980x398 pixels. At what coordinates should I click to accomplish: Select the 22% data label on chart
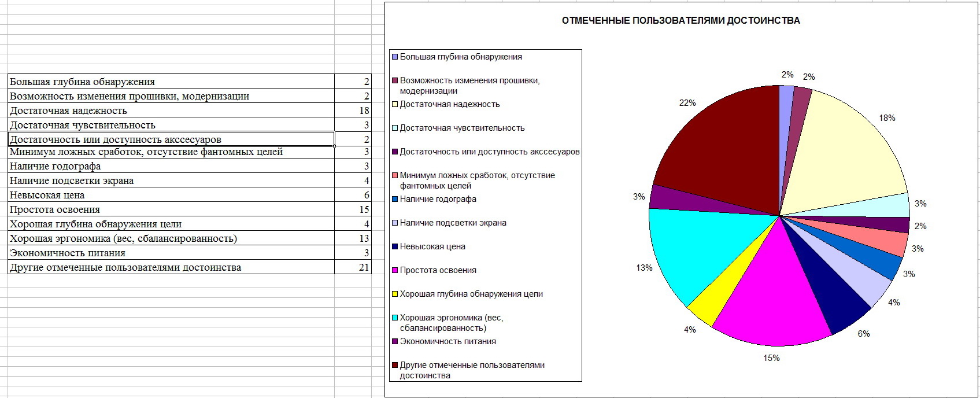[687, 103]
